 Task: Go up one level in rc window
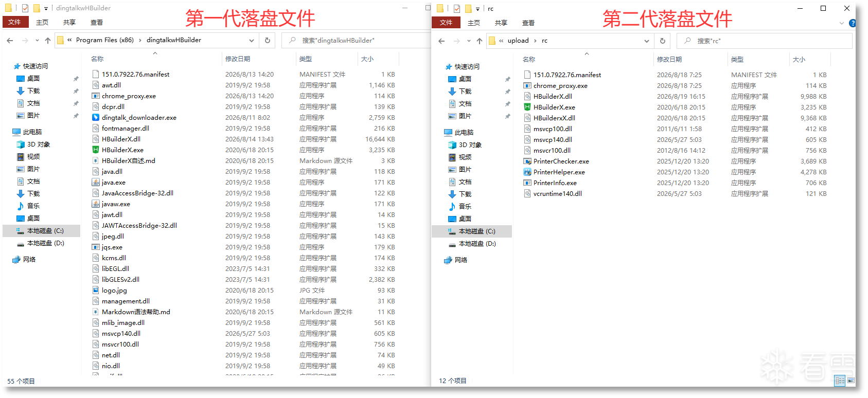(x=480, y=41)
